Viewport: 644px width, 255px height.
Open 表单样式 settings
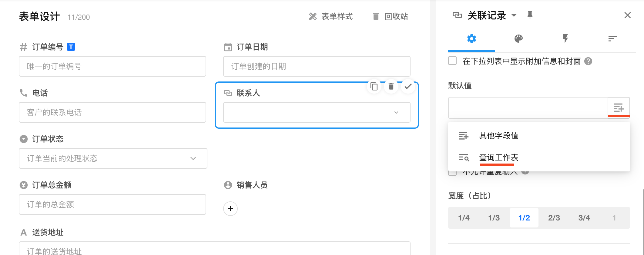[x=331, y=16]
